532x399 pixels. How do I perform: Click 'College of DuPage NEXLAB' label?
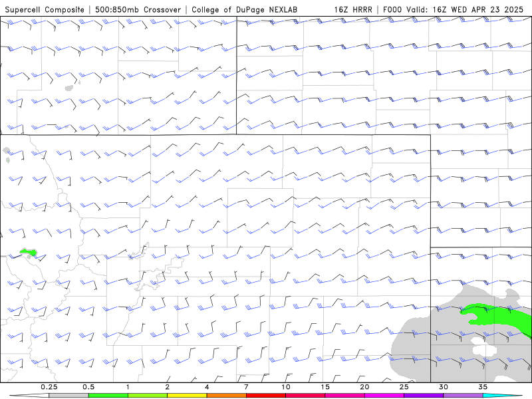pos(244,9)
